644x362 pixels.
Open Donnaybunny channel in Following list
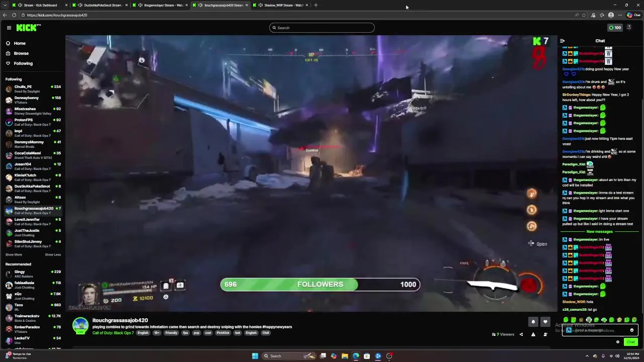point(33,100)
